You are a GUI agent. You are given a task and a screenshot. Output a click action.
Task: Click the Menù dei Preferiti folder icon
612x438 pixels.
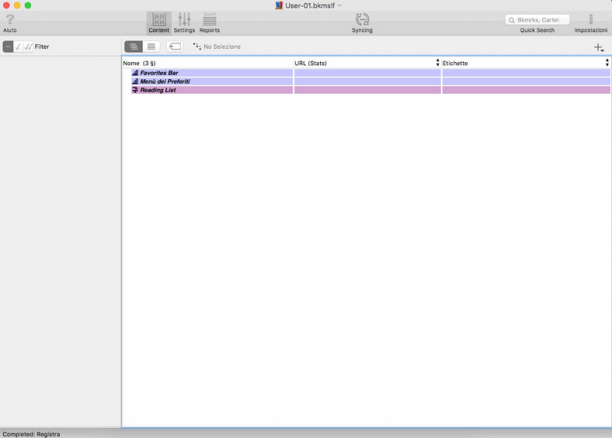(135, 81)
